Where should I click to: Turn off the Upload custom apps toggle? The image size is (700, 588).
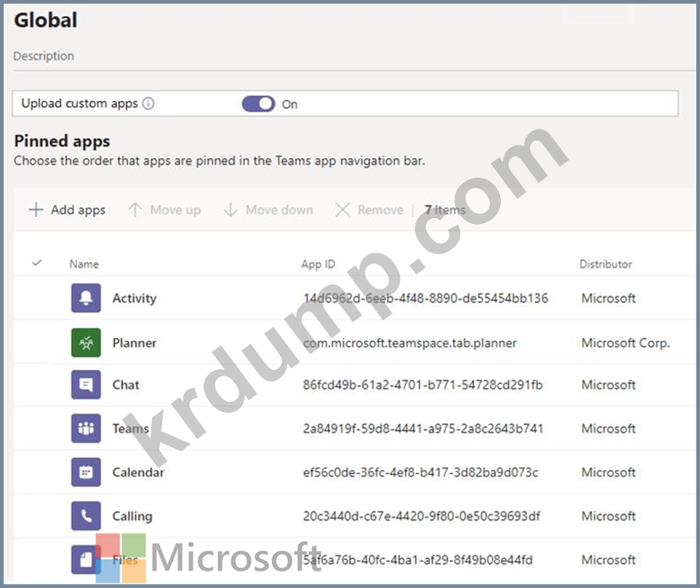pos(258,104)
